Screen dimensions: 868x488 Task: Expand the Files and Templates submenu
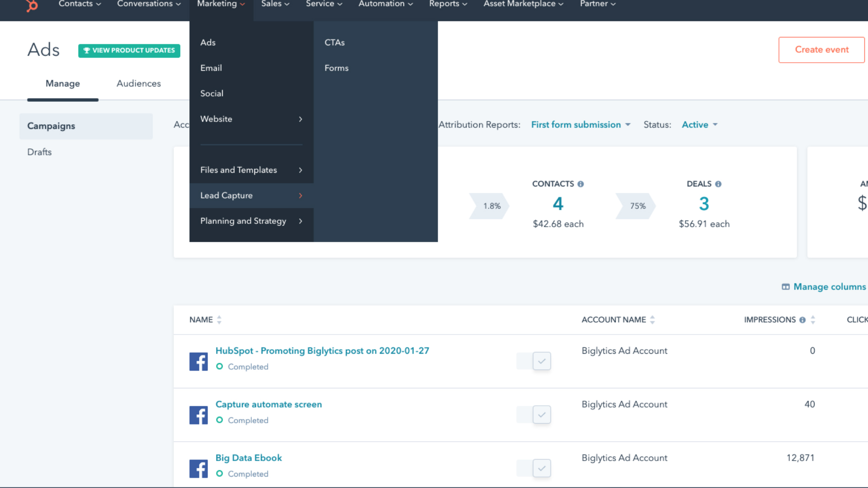[x=252, y=170]
